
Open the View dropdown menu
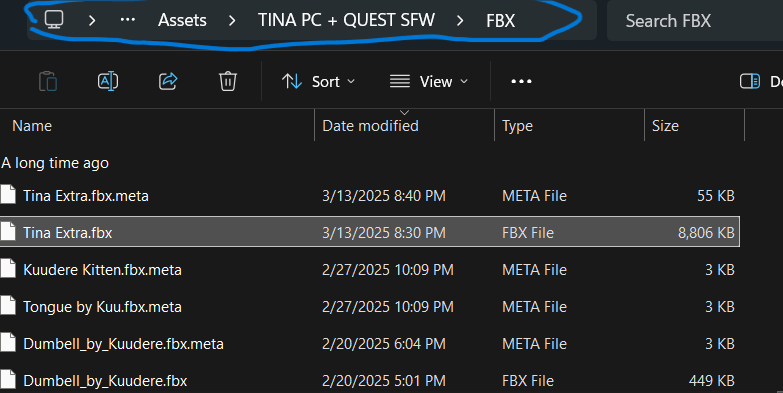pos(429,81)
